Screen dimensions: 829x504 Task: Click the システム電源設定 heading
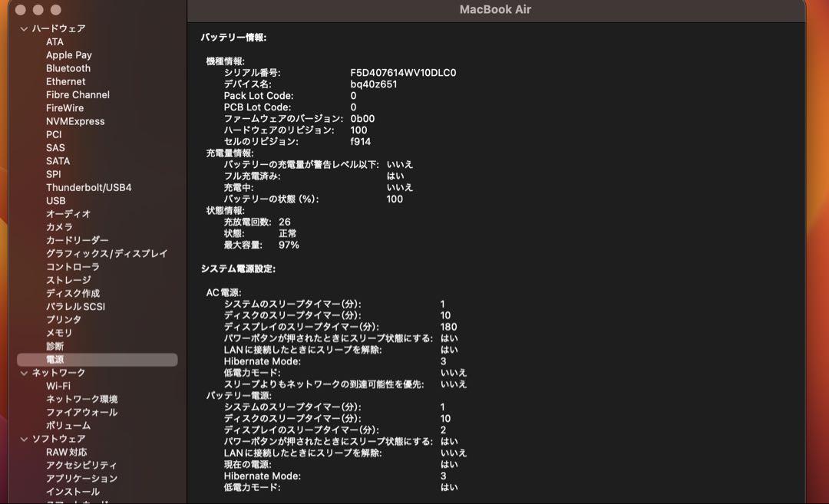(238, 269)
